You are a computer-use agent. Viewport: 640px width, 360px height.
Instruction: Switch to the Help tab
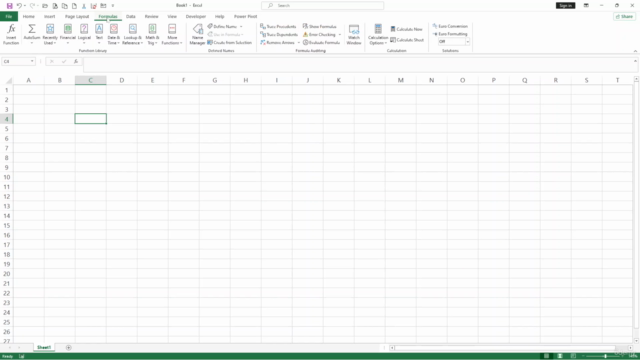[x=220, y=16]
